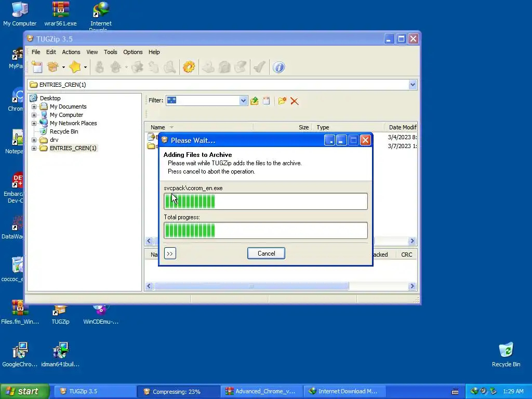
Task: Sort file list by Type column
Action: click(x=348, y=127)
